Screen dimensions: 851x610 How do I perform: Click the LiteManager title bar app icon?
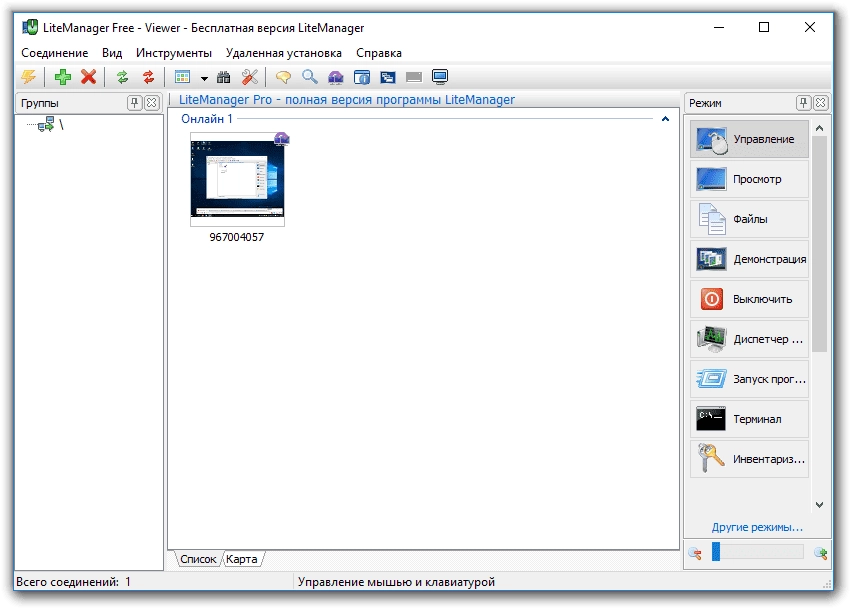(x=30, y=27)
